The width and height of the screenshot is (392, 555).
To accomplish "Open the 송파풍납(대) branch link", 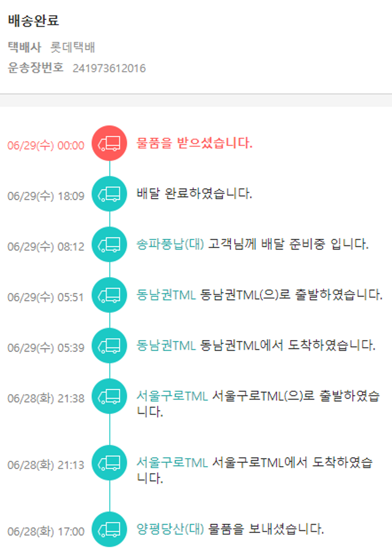I will (170, 244).
